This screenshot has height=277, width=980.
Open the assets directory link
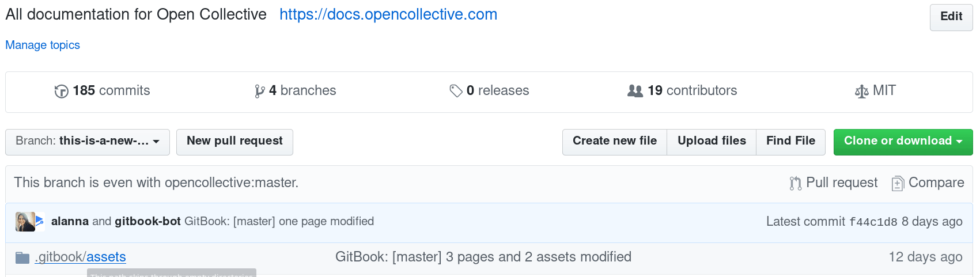106,257
